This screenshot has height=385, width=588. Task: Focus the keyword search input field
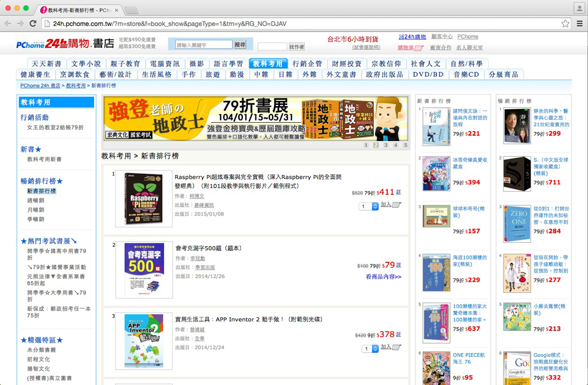[x=204, y=45]
